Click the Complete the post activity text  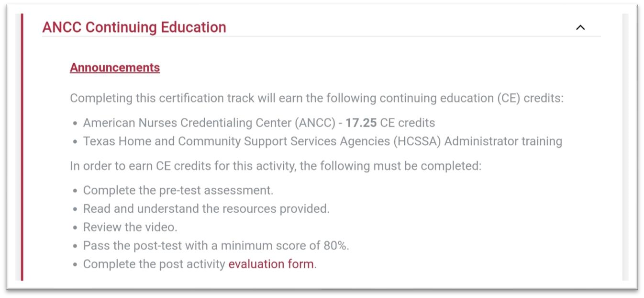[153, 264]
